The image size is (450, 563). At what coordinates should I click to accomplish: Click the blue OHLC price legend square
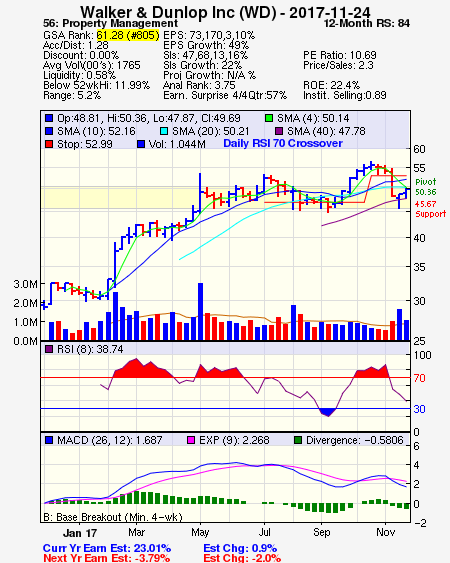(x=49, y=118)
